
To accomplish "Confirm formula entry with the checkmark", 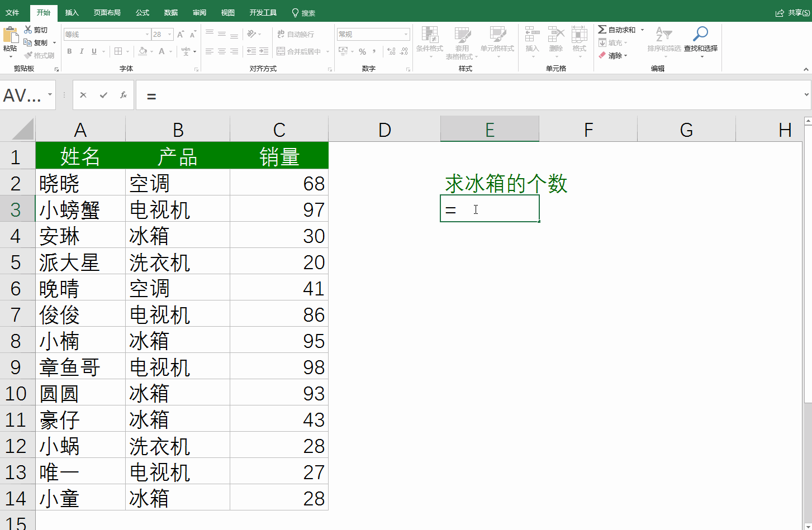I will [105, 95].
